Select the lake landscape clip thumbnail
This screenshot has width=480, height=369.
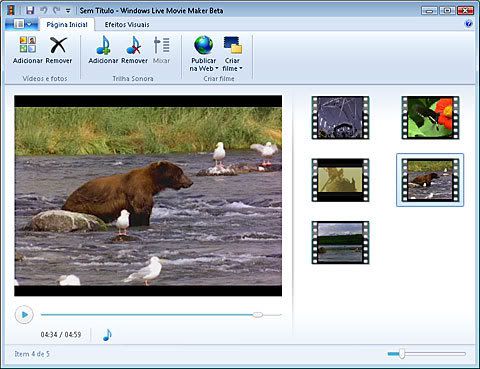pyautogui.click(x=340, y=242)
